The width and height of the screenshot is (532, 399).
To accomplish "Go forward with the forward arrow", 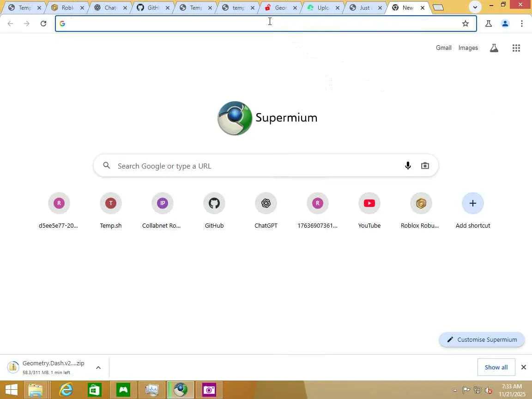I will pyautogui.click(x=26, y=24).
